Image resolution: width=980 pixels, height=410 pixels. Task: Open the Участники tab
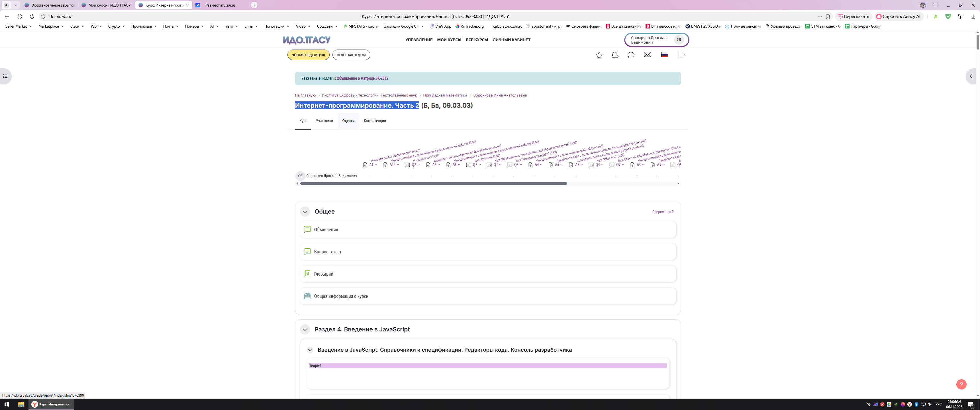[x=324, y=121]
